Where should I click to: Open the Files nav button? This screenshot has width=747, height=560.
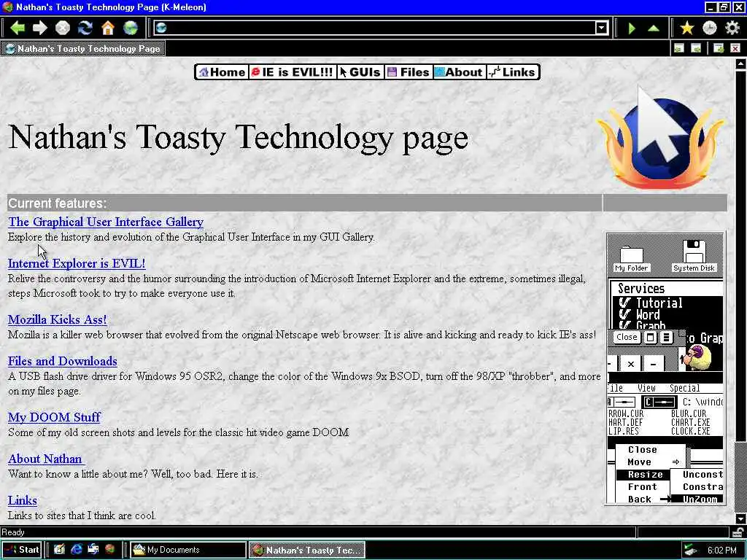tap(409, 72)
